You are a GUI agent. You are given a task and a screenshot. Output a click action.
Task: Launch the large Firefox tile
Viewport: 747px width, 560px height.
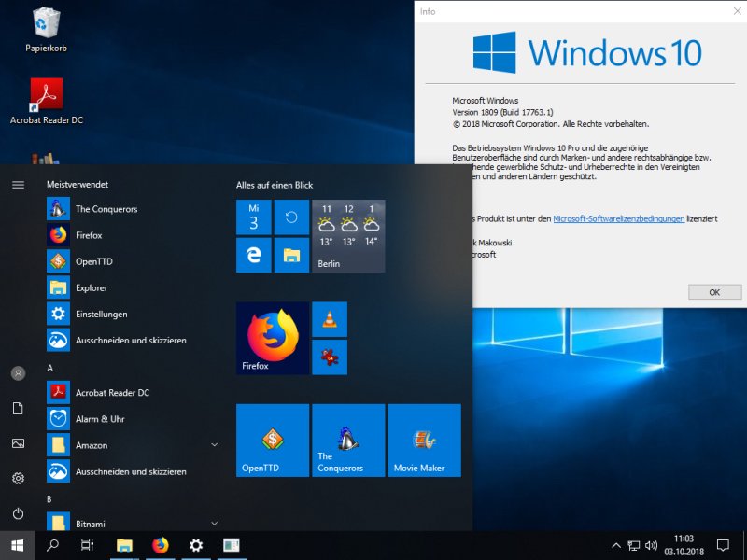point(273,338)
